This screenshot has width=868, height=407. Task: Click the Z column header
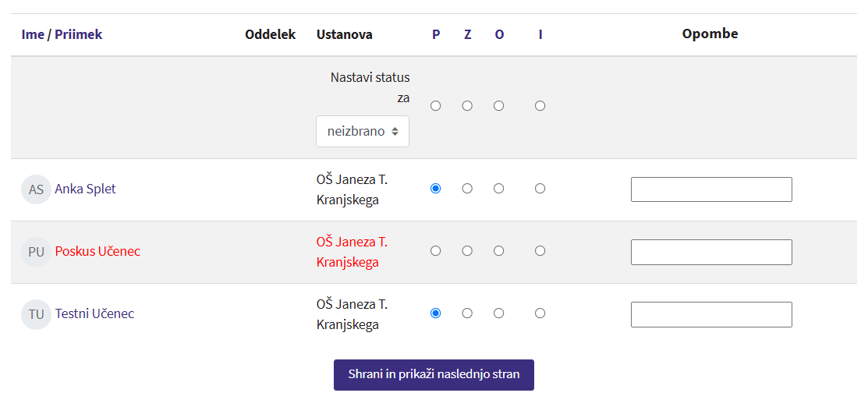pyautogui.click(x=468, y=34)
